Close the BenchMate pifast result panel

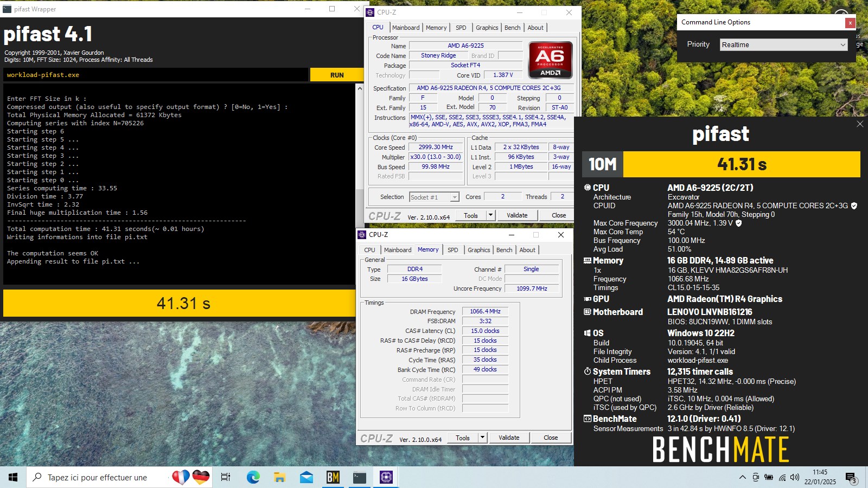coord(860,124)
